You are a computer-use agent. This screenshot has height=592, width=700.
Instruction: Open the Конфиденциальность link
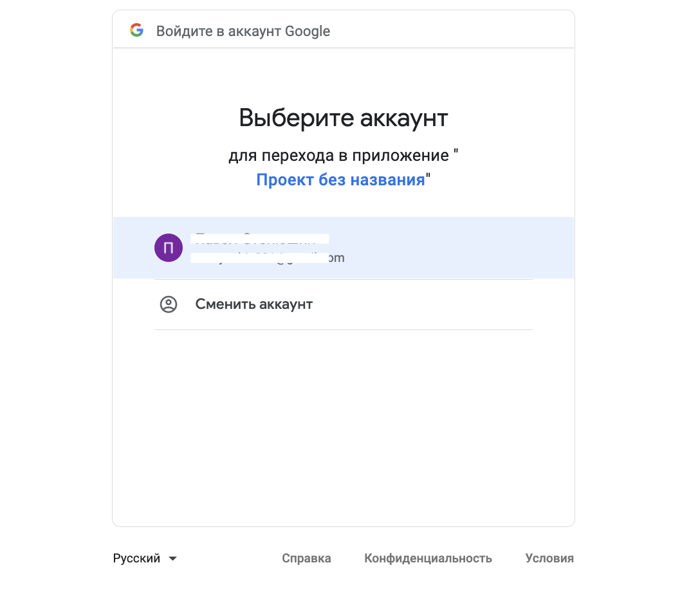[428, 558]
